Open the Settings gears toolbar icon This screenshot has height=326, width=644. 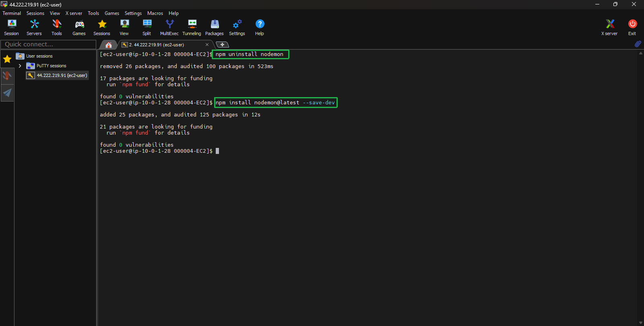tap(237, 27)
